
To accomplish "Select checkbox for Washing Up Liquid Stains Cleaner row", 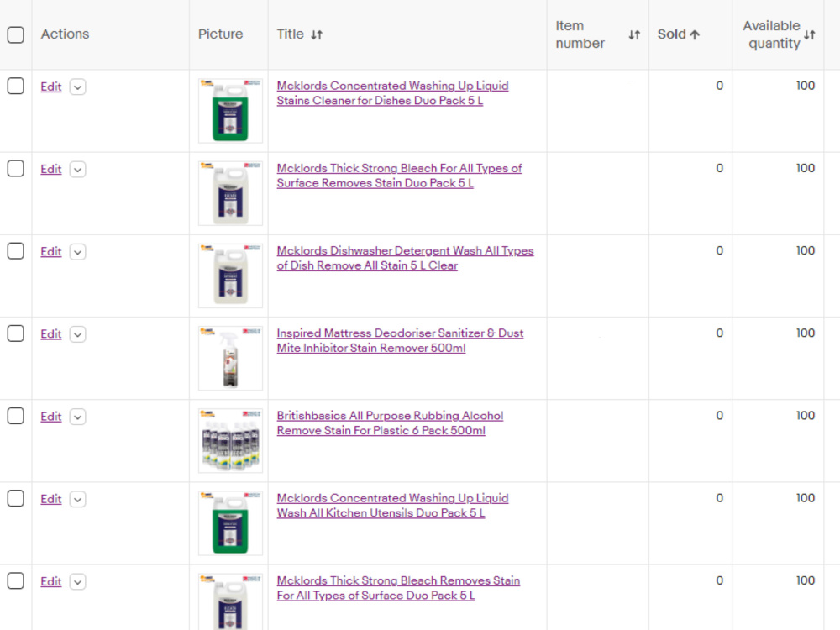I will 15,86.
